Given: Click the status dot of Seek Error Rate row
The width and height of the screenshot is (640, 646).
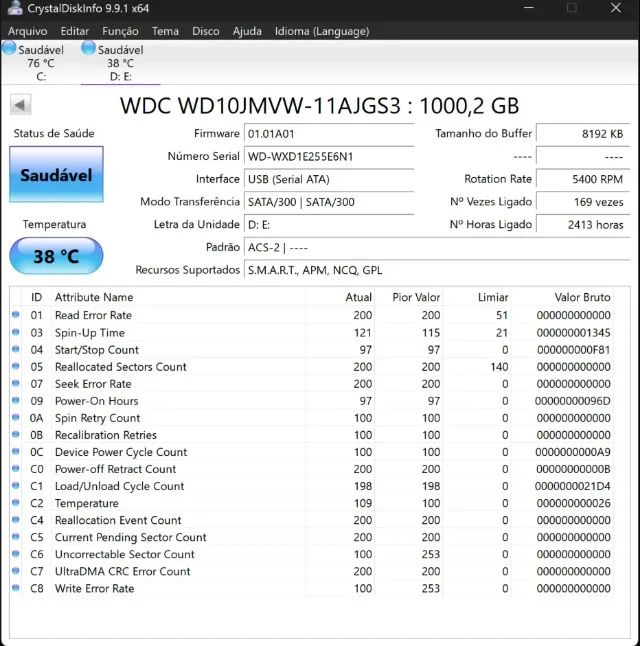Looking at the screenshot, I should coord(16,383).
